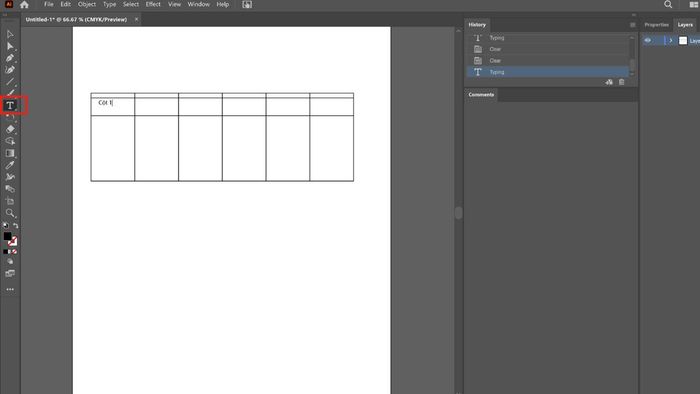Select the Pen tool
The height and width of the screenshot is (394, 700).
pos(10,58)
